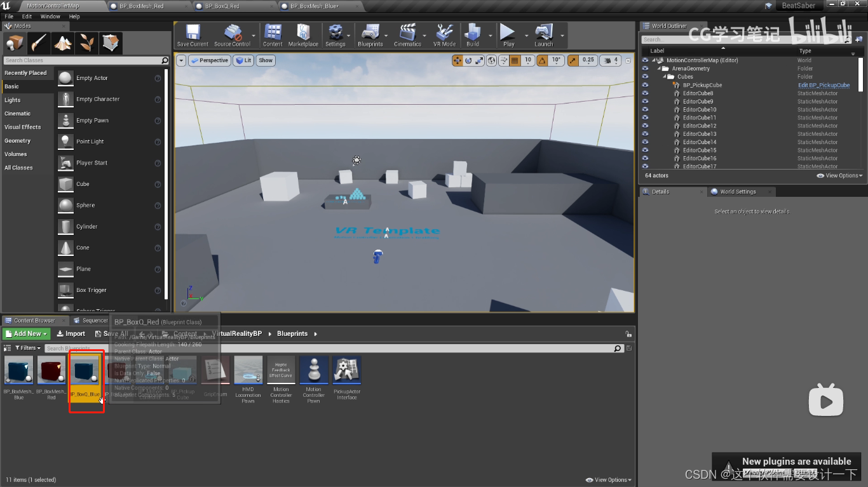Cycle world/local coordinate system globe icon
This screenshot has height=487, width=868.
492,60
